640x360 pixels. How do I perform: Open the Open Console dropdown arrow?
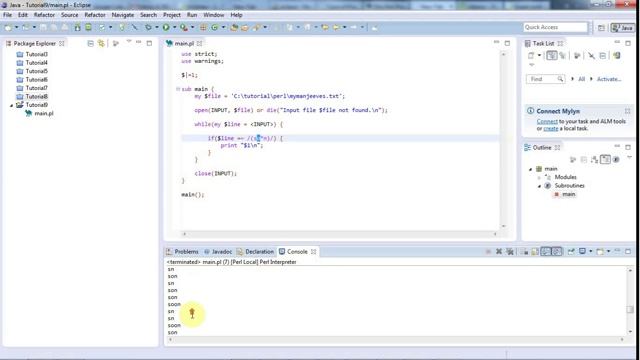pos(608,251)
